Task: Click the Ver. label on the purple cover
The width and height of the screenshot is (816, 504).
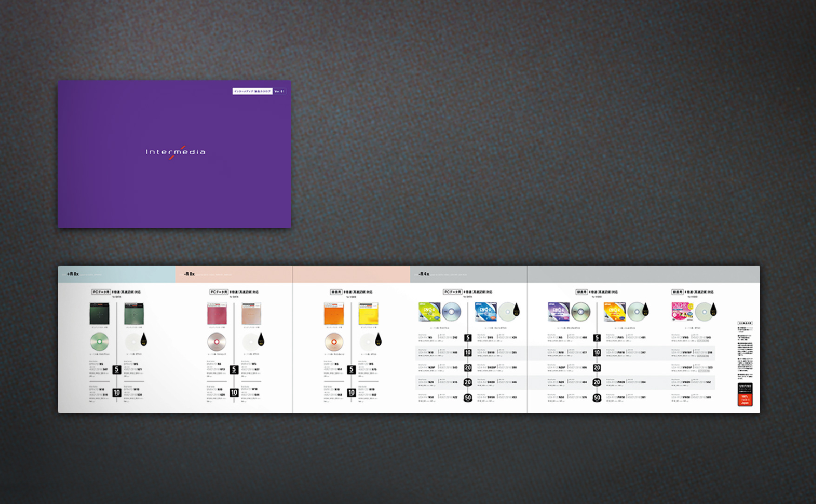Action: (x=279, y=92)
